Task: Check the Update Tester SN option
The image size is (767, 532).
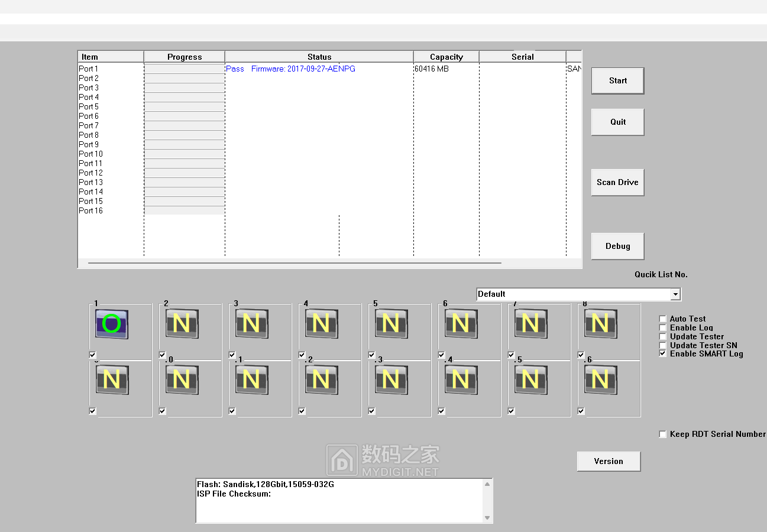Action: [x=663, y=345]
